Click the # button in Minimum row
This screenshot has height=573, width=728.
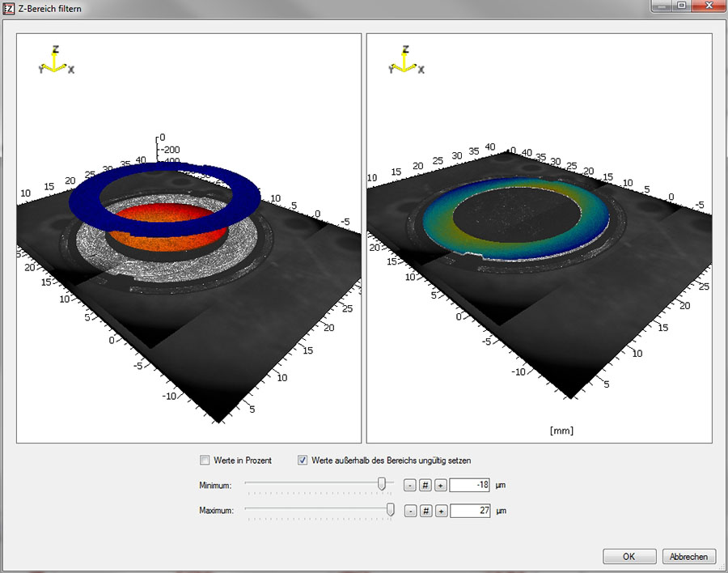click(425, 486)
